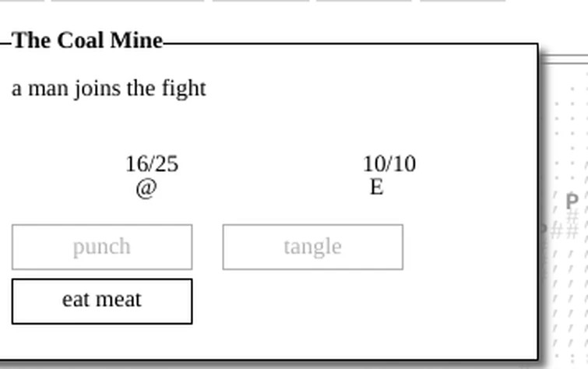Click the ## hash tiles on the map

pos(565,230)
